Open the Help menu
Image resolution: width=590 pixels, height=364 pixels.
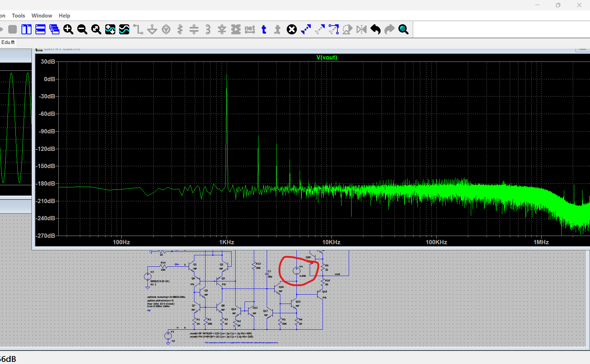[64, 16]
